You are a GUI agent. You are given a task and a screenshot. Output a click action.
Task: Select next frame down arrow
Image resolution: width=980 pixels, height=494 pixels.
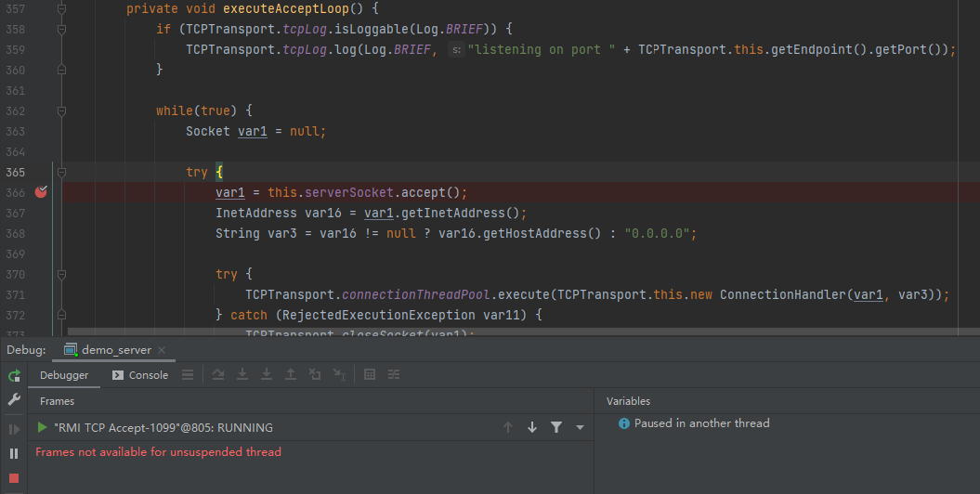532,427
